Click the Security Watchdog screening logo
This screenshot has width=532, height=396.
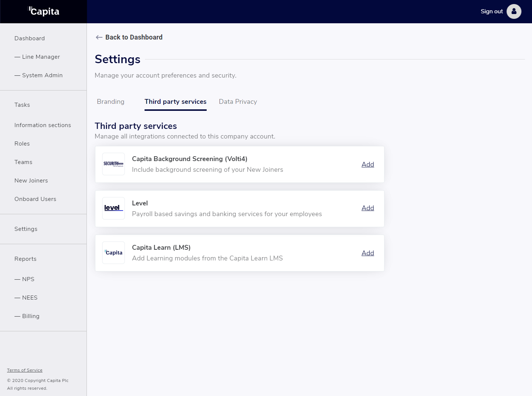coord(113,164)
